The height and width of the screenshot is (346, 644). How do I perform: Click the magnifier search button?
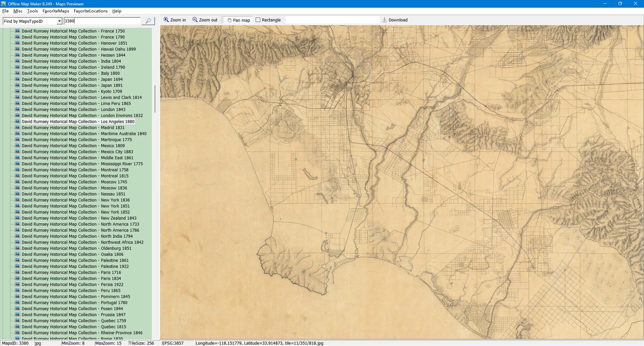[148, 21]
